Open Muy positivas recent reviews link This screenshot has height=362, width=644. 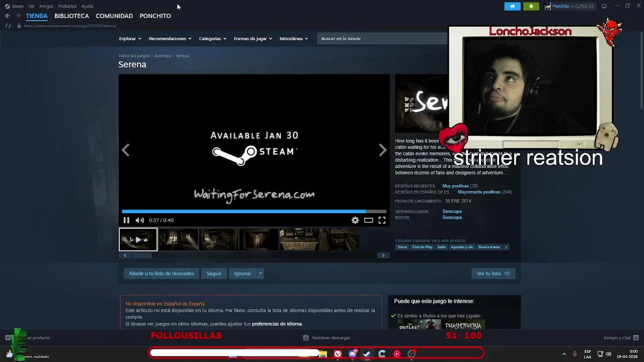click(x=455, y=186)
